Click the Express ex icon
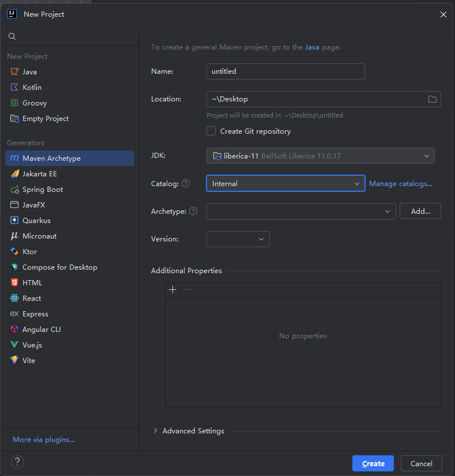Screen dimensions: 455x476 (x=14, y=313)
